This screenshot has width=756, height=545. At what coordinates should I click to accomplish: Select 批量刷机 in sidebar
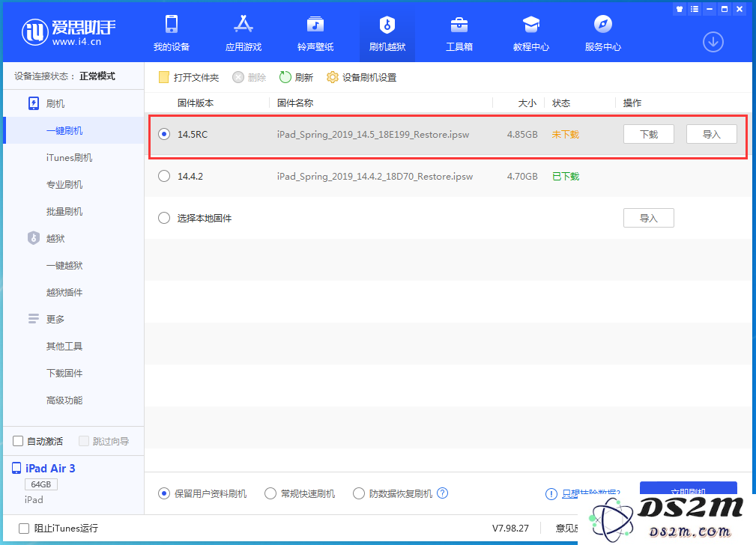[x=64, y=212]
